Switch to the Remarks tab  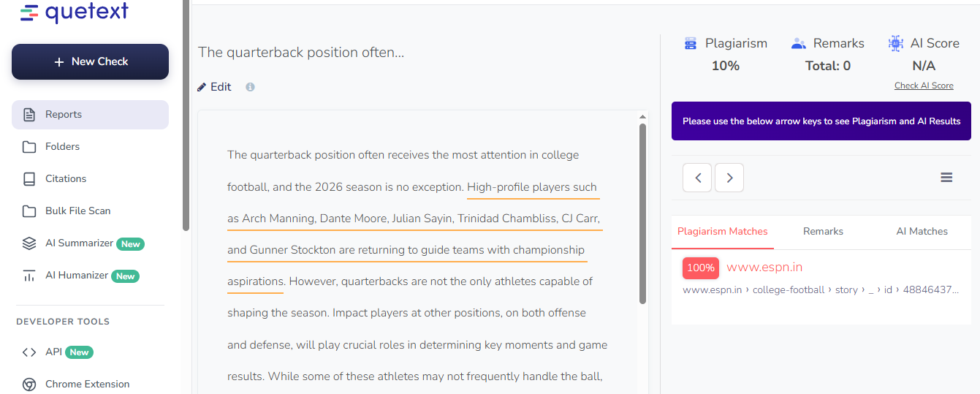click(x=823, y=231)
